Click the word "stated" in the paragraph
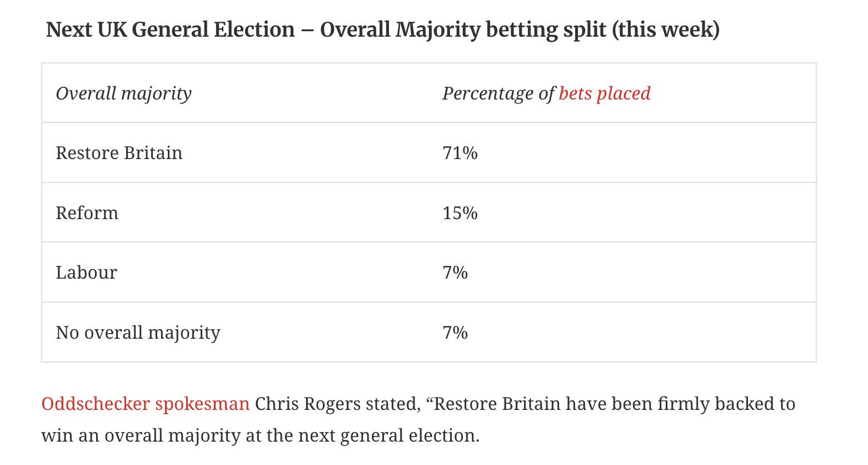 (x=393, y=404)
